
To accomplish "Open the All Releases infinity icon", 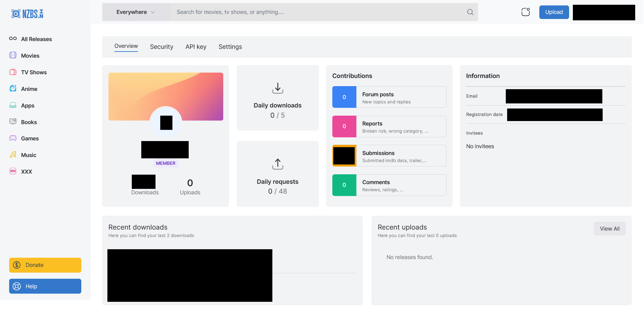I will (13, 39).
